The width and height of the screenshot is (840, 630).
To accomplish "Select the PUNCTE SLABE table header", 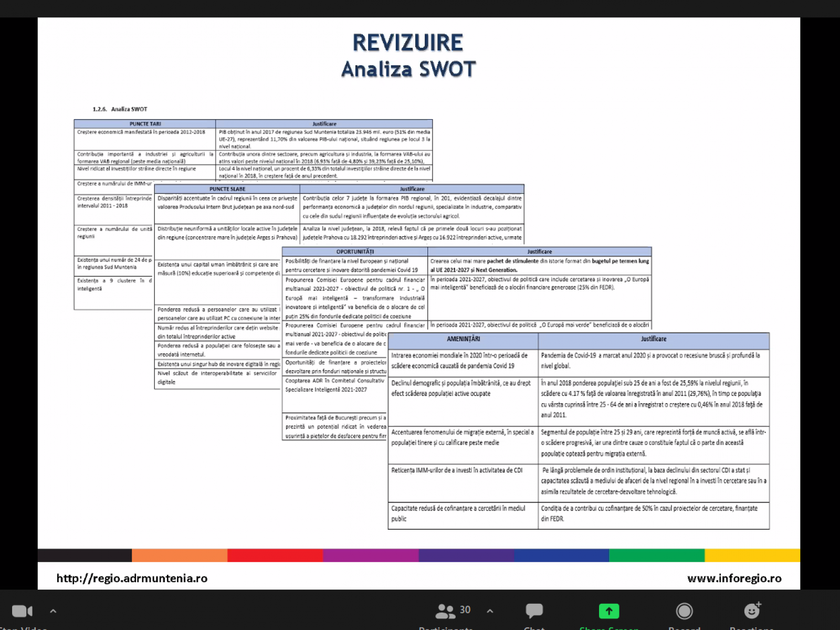I will coord(227,189).
